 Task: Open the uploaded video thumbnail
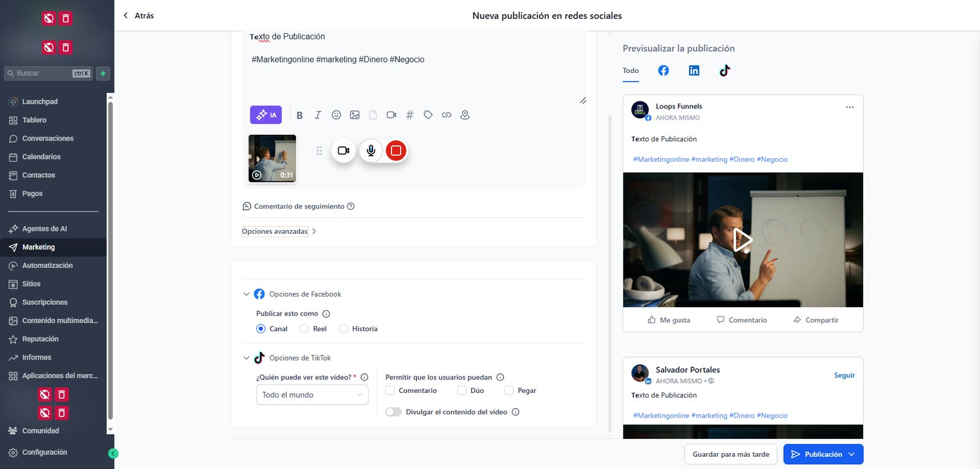coord(272,159)
